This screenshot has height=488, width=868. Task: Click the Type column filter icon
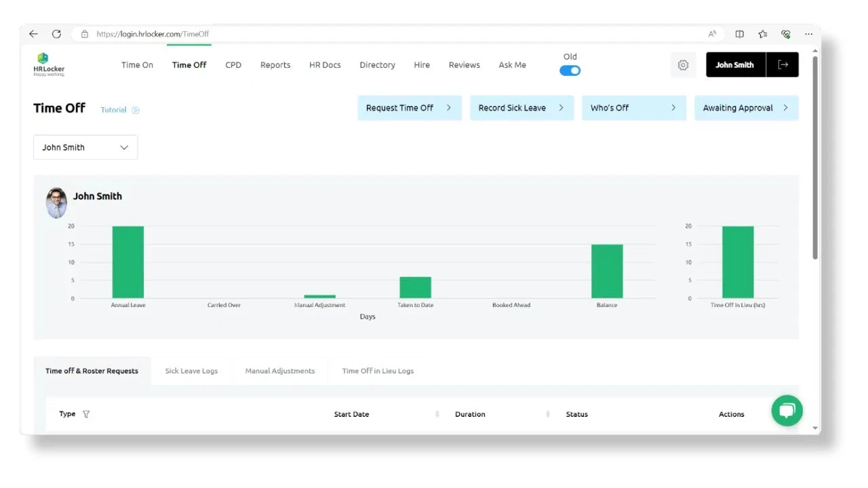(x=86, y=414)
